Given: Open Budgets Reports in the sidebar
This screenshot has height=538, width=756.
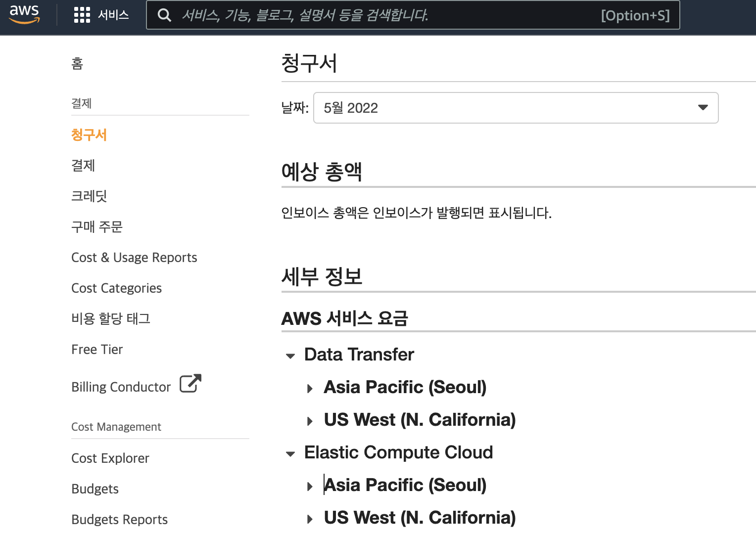Looking at the screenshot, I should [x=119, y=519].
